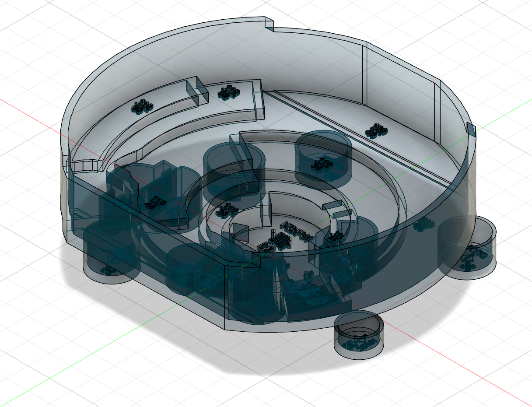Viewport: 532px width, 407px height.
Task: Click the engraved logo text in the innermost ring
Action: tap(296, 232)
